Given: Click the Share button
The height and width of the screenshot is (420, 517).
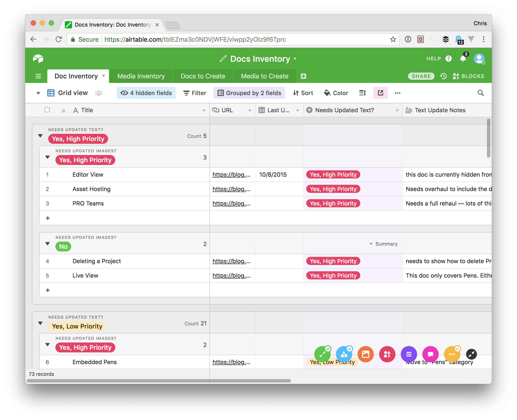Looking at the screenshot, I should 421,76.
